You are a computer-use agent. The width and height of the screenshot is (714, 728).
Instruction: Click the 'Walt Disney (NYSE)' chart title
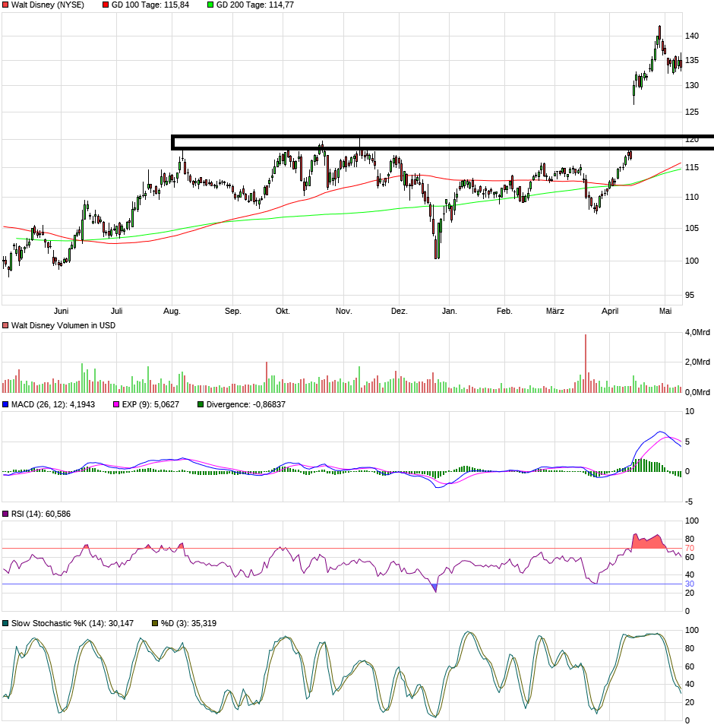(x=48, y=5)
